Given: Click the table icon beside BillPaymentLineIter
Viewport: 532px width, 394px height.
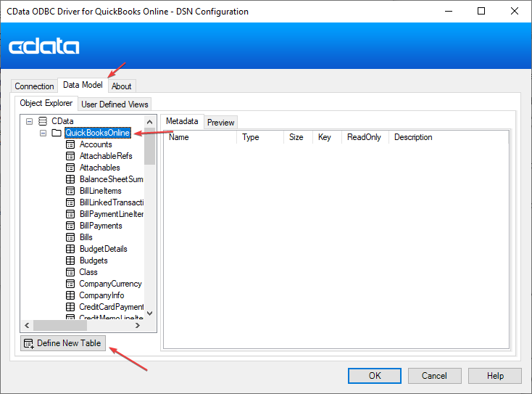Looking at the screenshot, I should tap(70, 214).
